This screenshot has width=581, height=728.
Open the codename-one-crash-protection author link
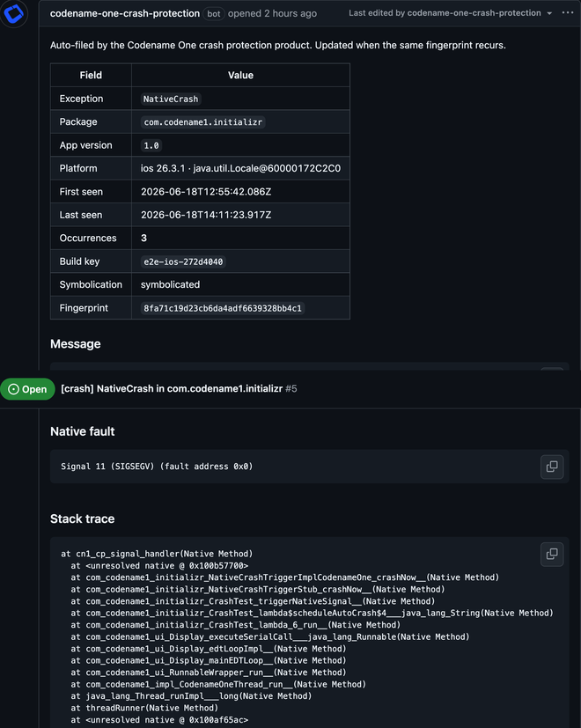[x=125, y=13]
